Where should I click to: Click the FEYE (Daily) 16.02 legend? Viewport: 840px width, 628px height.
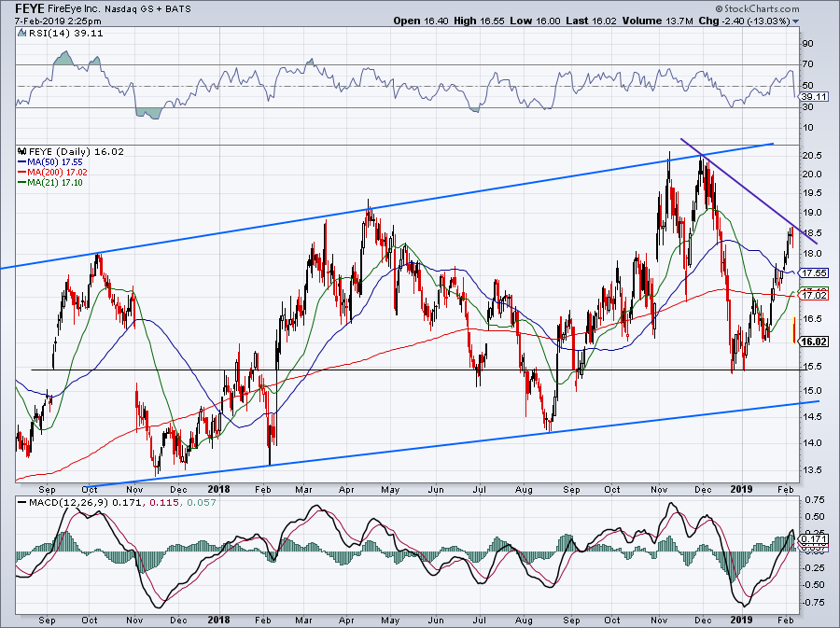pyautogui.click(x=77, y=151)
